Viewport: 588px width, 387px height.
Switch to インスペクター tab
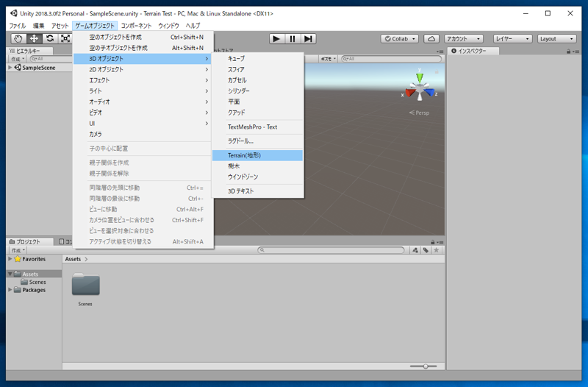click(473, 51)
